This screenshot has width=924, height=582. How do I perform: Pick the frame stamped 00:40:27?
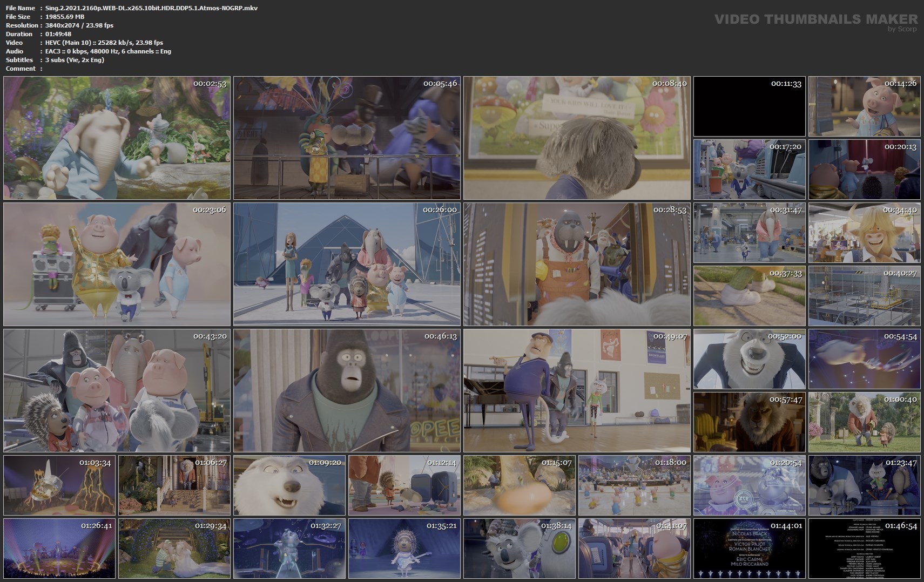(865, 296)
